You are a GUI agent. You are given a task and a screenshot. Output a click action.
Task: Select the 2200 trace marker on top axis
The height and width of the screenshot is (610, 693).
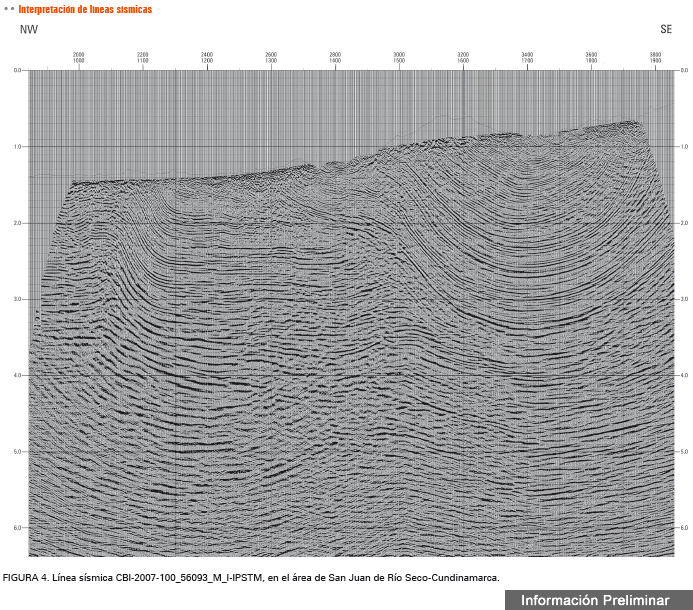point(143,54)
